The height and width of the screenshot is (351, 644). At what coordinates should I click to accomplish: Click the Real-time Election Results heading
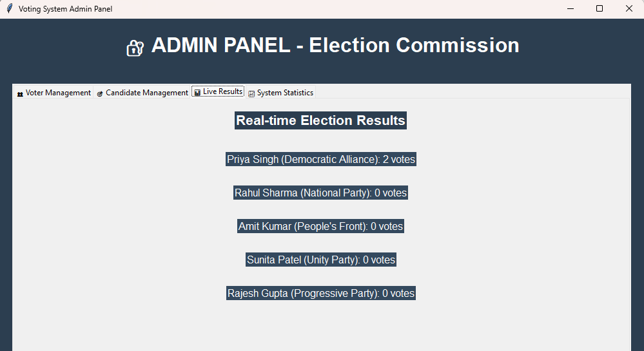point(320,120)
